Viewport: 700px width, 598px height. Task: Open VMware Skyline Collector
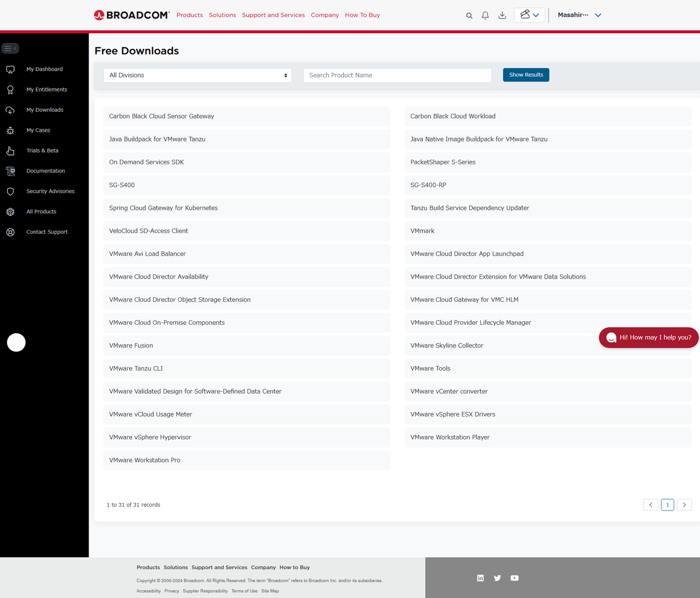[548, 346]
